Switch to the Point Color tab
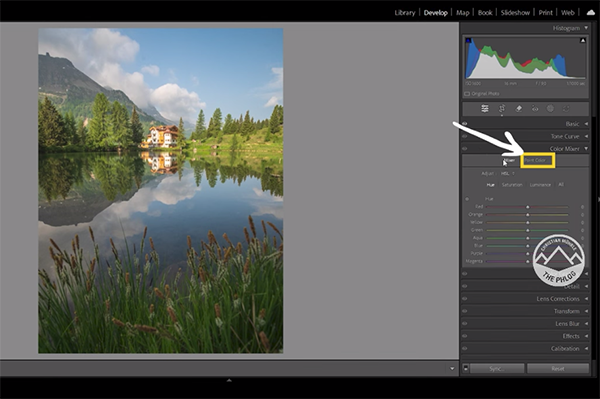Viewport: 600px width, 399px height. 537,160
